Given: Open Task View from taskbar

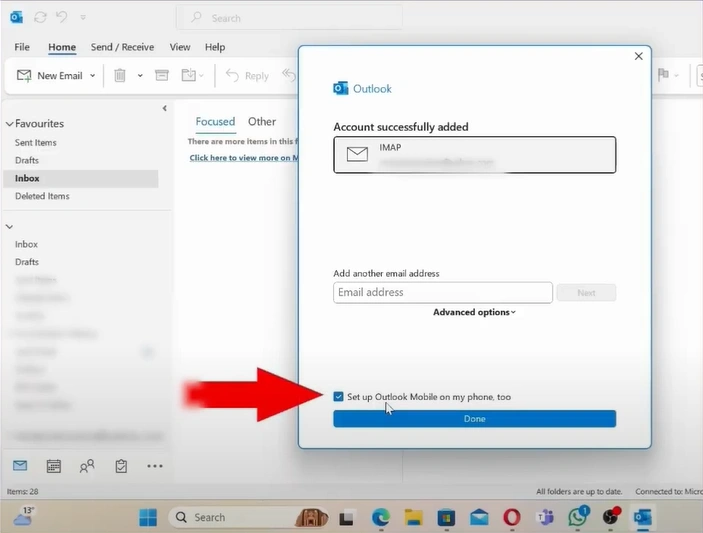Looking at the screenshot, I should pyautogui.click(x=346, y=518).
